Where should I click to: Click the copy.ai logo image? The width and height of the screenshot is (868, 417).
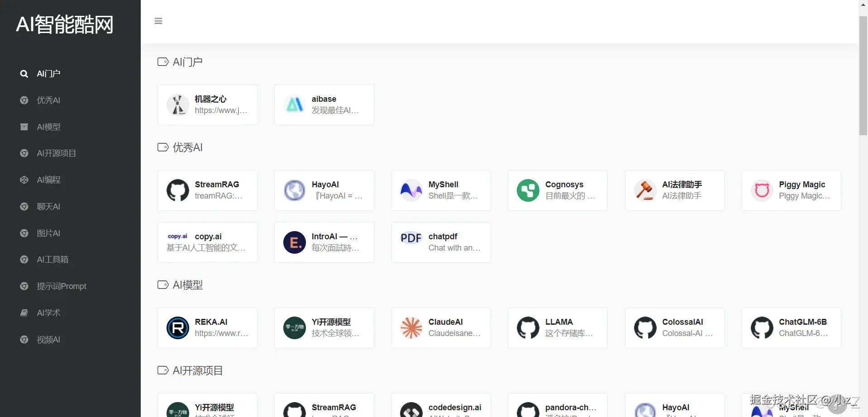click(178, 237)
